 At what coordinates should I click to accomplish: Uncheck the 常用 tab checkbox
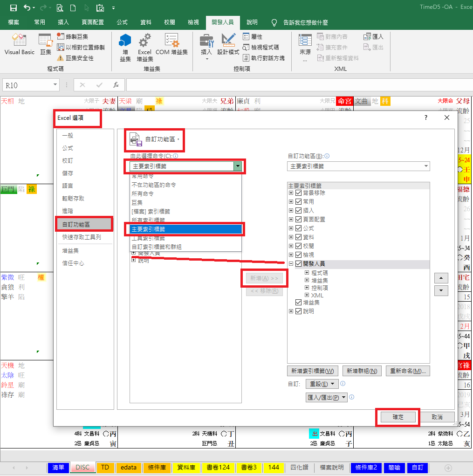click(298, 201)
